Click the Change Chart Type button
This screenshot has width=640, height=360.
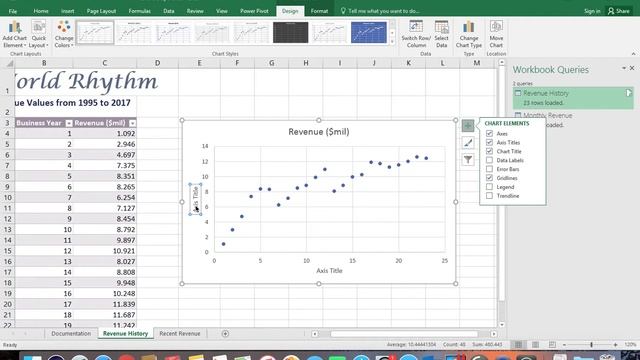click(469, 34)
